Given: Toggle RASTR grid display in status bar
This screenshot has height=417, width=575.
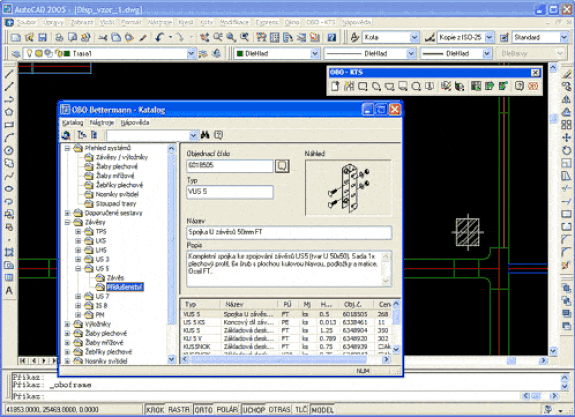Looking at the screenshot, I should click(179, 409).
